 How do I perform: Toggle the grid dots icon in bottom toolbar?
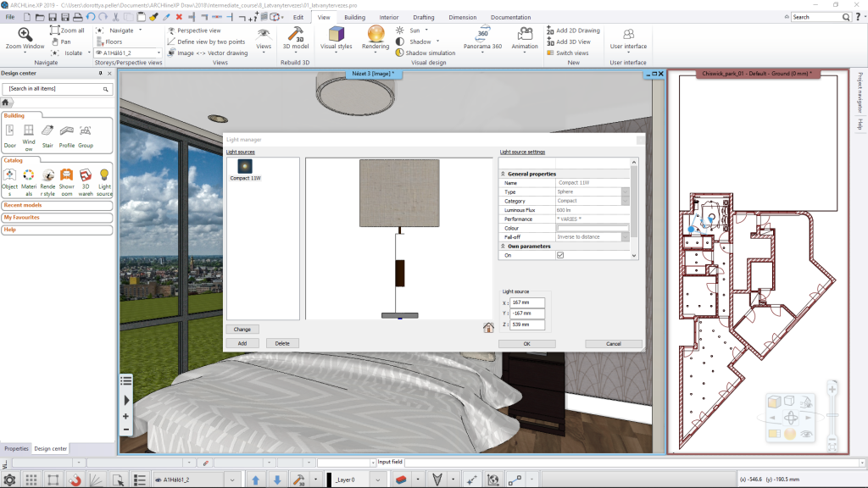point(31,480)
